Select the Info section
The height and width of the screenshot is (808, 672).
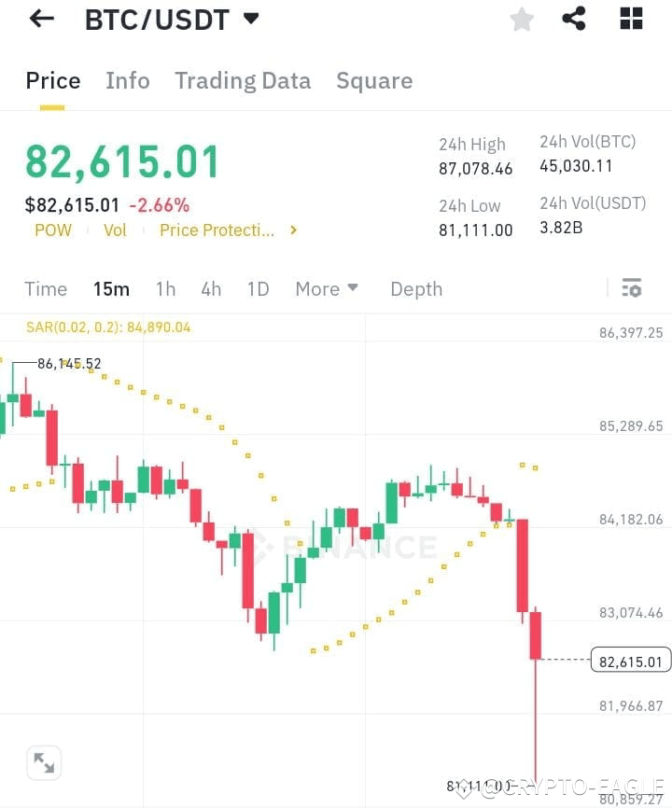pyautogui.click(x=128, y=81)
